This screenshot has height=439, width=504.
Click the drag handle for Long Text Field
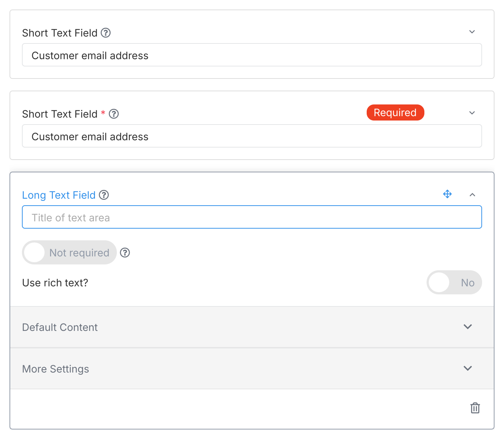[447, 194]
